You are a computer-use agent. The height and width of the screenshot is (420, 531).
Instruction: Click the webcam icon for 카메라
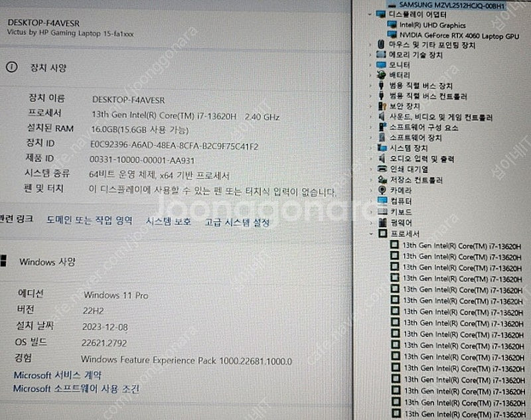coord(382,190)
